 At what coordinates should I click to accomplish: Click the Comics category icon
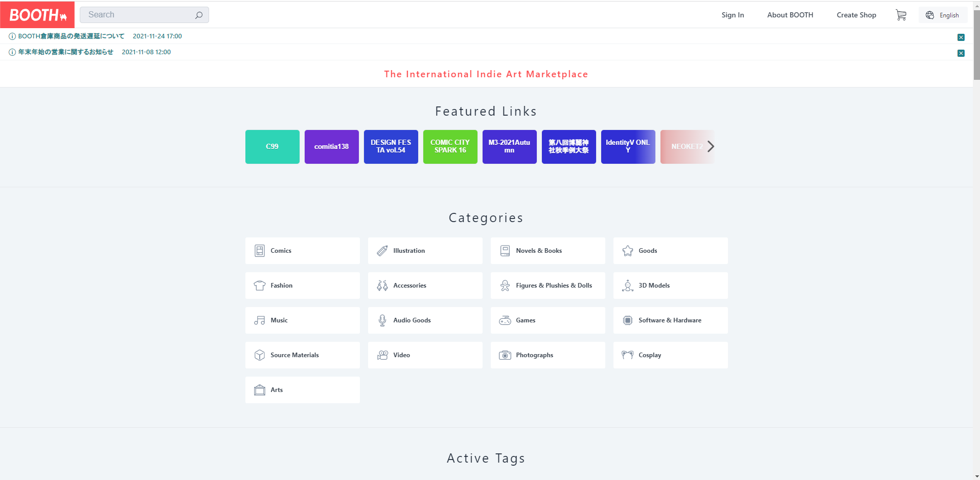point(260,251)
